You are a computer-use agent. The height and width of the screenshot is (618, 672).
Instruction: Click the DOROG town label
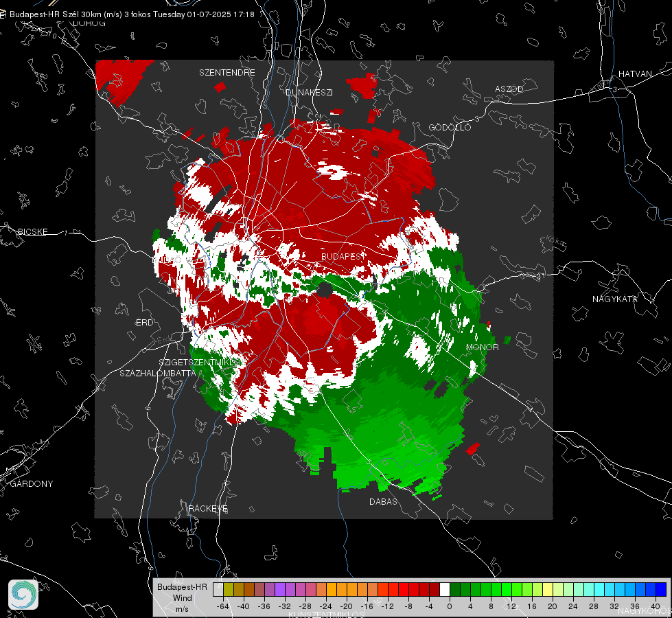point(89,23)
